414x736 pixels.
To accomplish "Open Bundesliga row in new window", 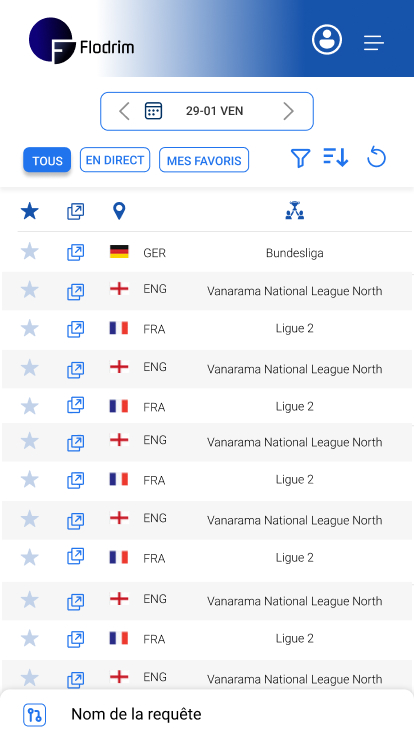I will tap(75, 253).
